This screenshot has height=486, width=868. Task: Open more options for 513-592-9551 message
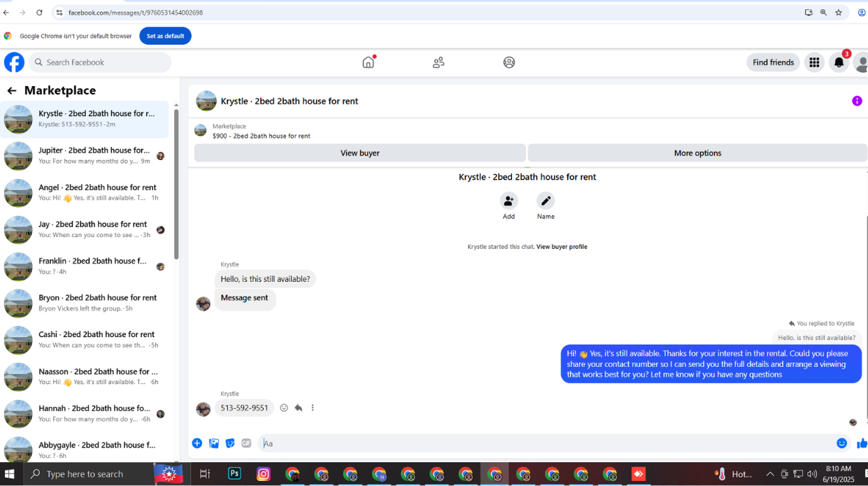313,408
